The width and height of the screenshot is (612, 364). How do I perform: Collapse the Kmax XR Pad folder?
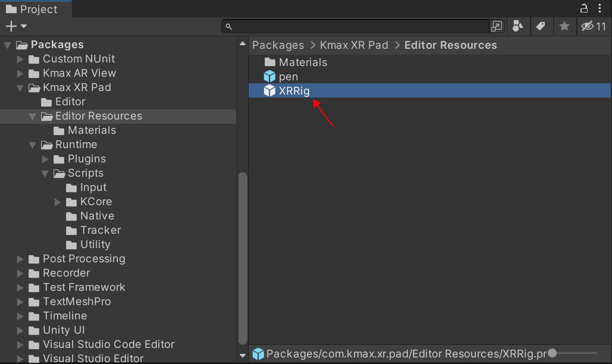[20, 88]
